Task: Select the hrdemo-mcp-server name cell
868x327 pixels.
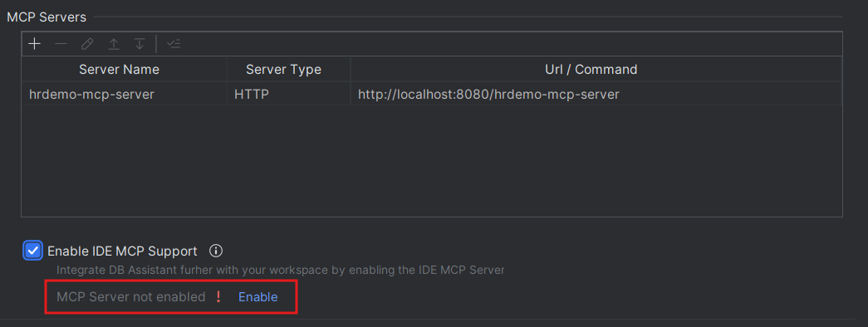Action: click(125, 95)
